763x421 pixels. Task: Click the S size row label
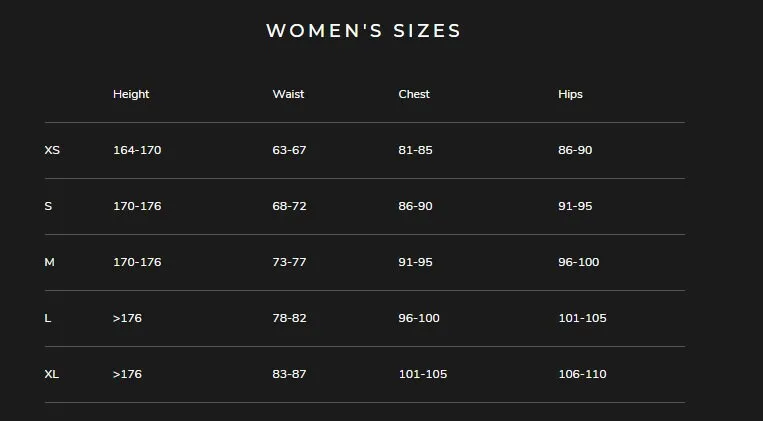tap(48, 206)
